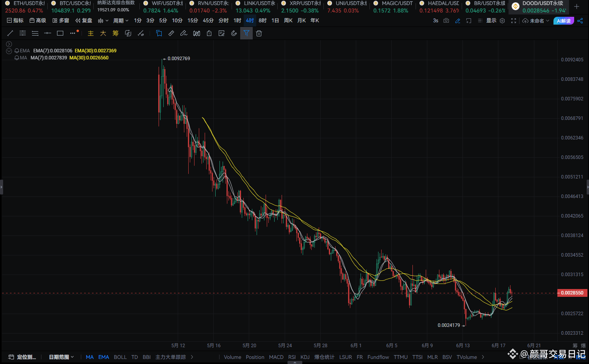
Task: Open the 周期 period dropdown
Action: click(121, 21)
